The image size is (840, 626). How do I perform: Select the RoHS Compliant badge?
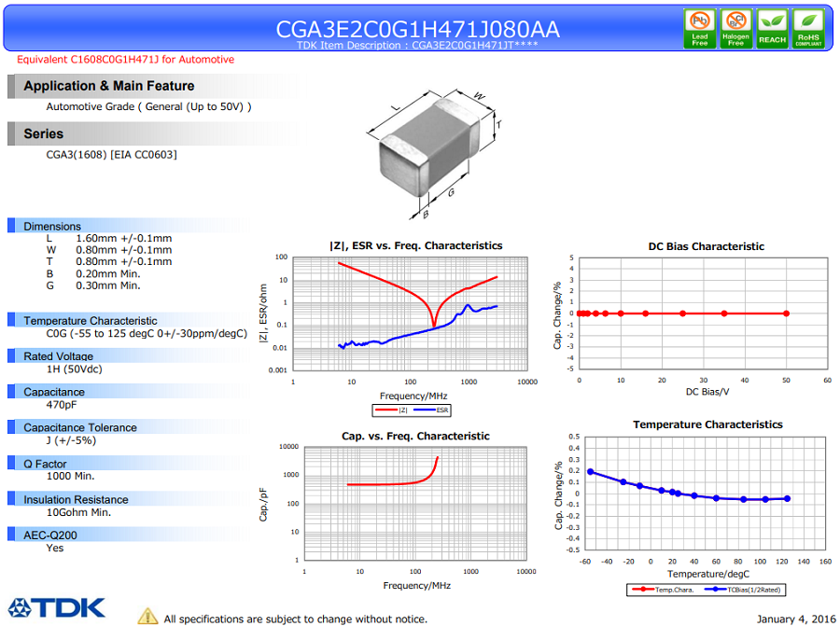coord(808,29)
